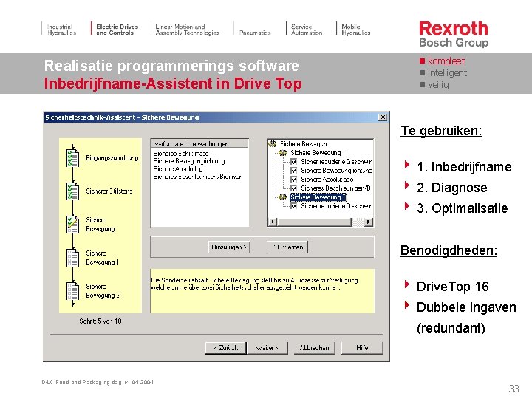Select the root Sichere Bewegung tree item

[304, 144]
